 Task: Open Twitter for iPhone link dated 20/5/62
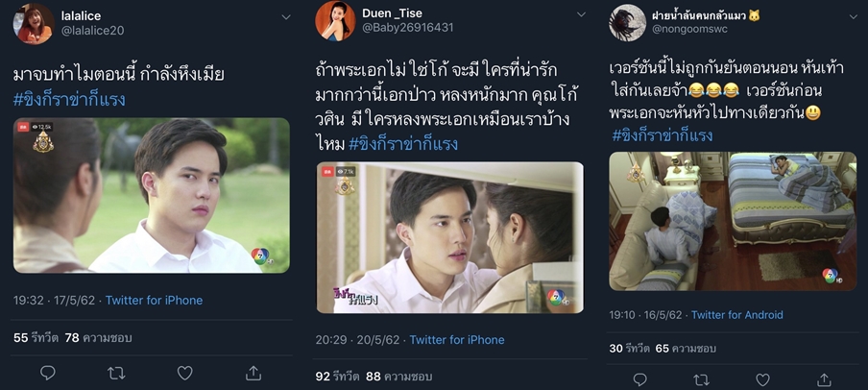pyautogui.click(x=457, y=340)
